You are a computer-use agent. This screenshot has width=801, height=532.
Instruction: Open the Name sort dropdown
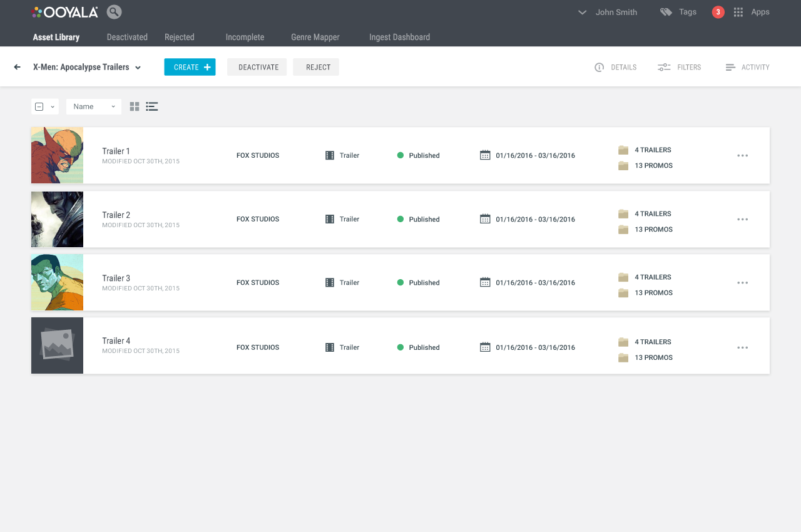[x=94, y=106]
